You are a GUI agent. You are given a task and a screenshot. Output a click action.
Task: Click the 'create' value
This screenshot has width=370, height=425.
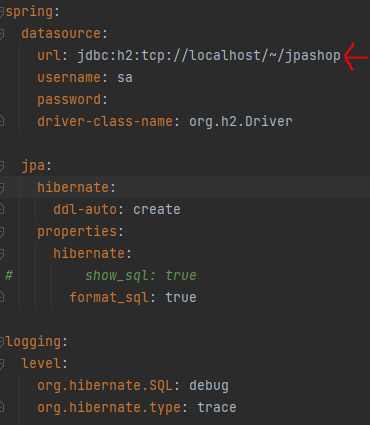tap(157, 210)
